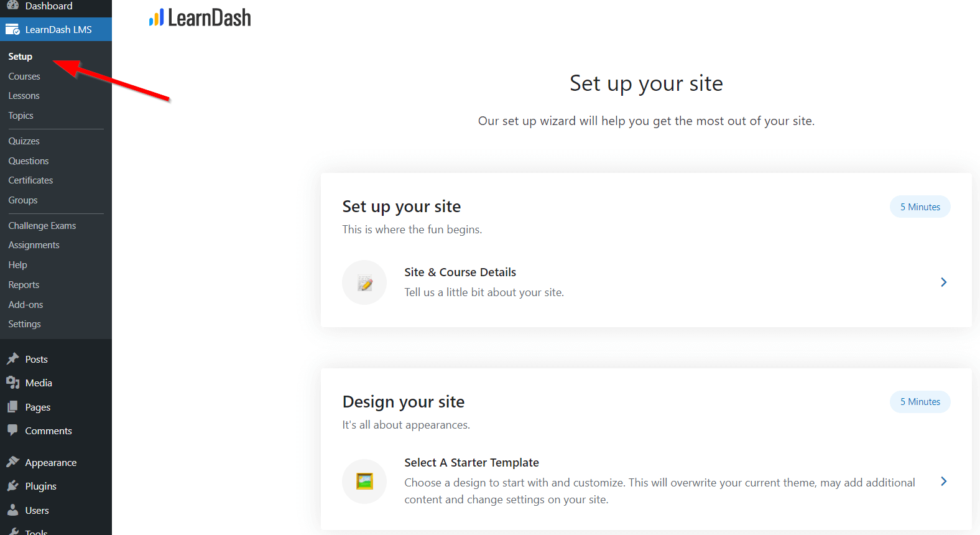Open Lessons submenu item
Image resolution: width=980 pixels, height=535 pixels.
click(24, 96)
